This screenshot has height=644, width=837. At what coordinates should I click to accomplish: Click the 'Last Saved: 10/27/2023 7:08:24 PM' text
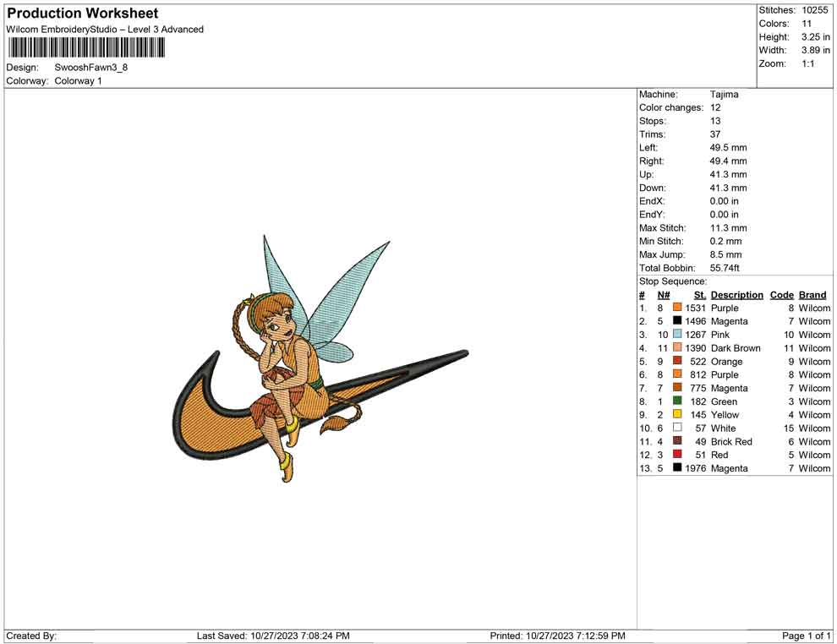273,636
